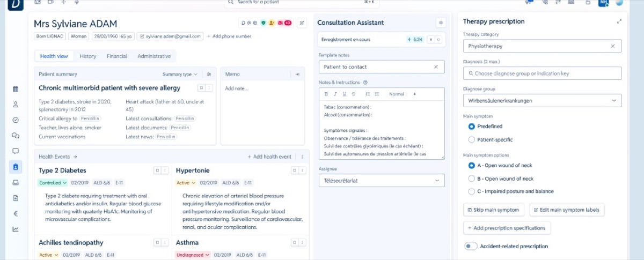Click Skip main symptom button
This screenshot has height=260, width=644.
coord(493,210)
